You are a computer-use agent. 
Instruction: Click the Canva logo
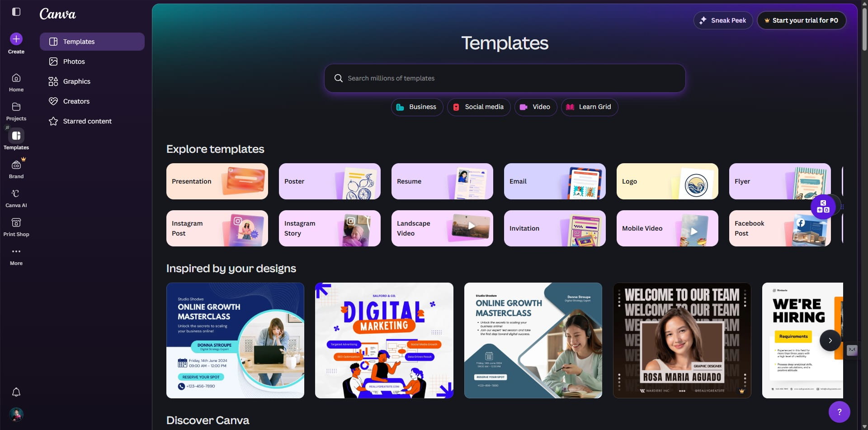57,14
